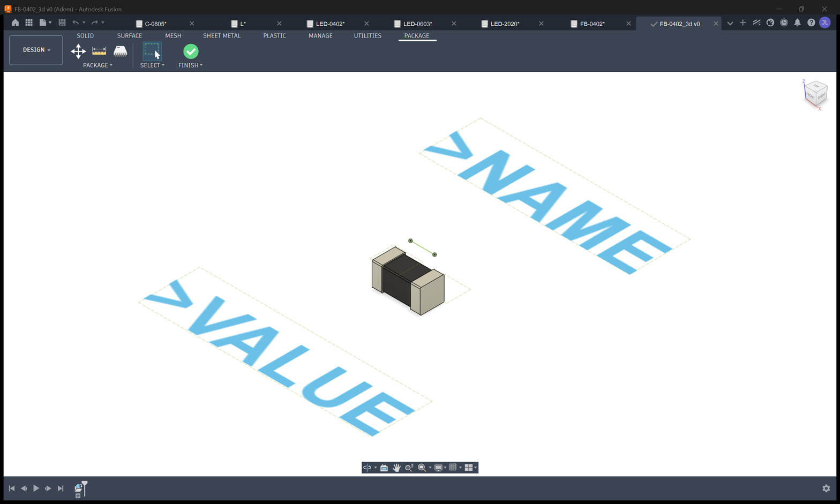Expand the DESIGN workspace dropdown

(36, 50)
